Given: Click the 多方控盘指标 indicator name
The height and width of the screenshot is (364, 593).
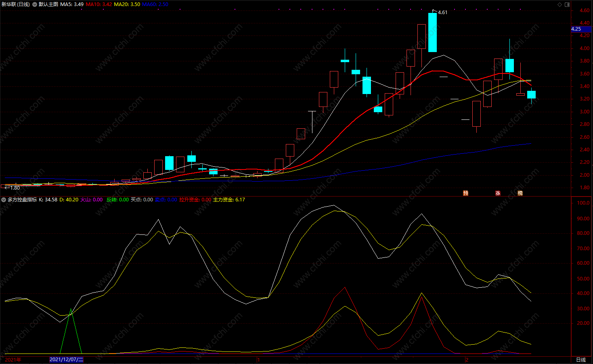Looking at the screenshot, I should [x=22, y=200].
